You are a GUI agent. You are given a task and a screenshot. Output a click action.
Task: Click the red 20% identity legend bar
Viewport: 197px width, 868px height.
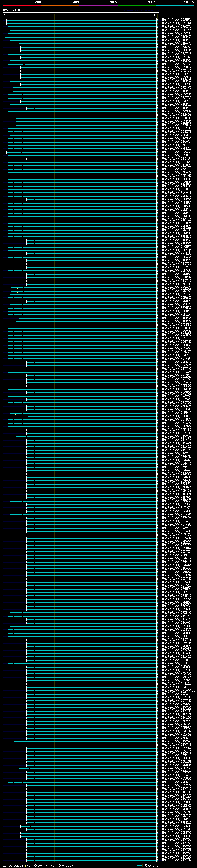pyautogui.click(x=22, y=6)
